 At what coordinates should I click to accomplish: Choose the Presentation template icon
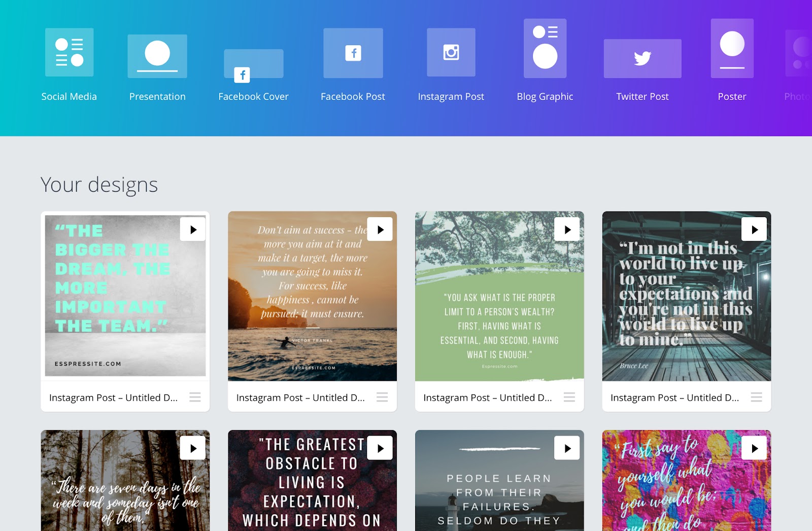[x=157, y=56]
